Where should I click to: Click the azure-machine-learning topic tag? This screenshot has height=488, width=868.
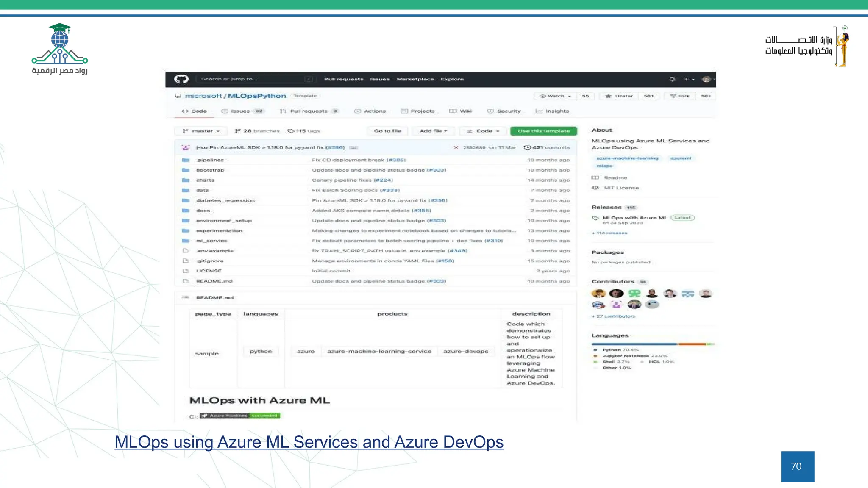tap(627, 158)
